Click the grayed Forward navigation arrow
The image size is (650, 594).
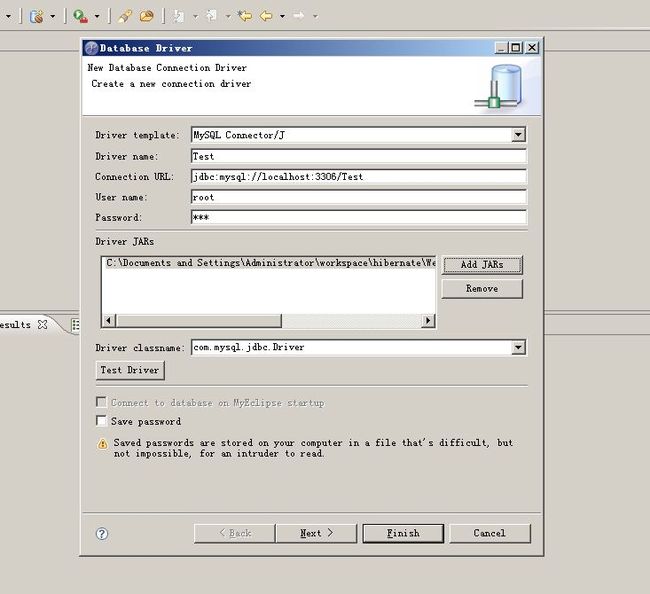[298, 16]
